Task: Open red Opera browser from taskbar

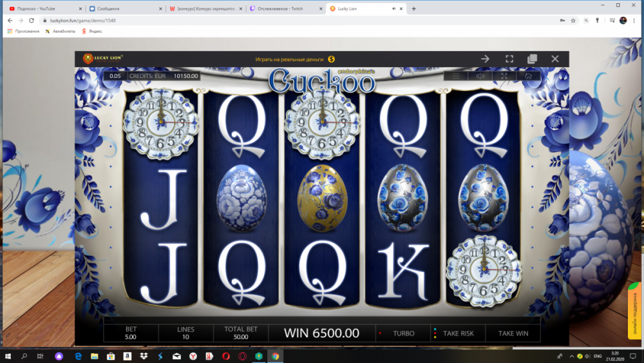Action: tap(226, 356)
